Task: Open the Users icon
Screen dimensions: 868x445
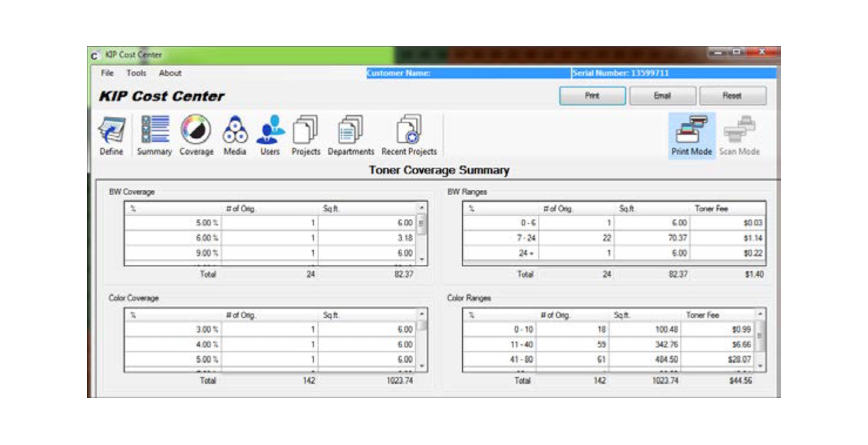Action: 270,135
